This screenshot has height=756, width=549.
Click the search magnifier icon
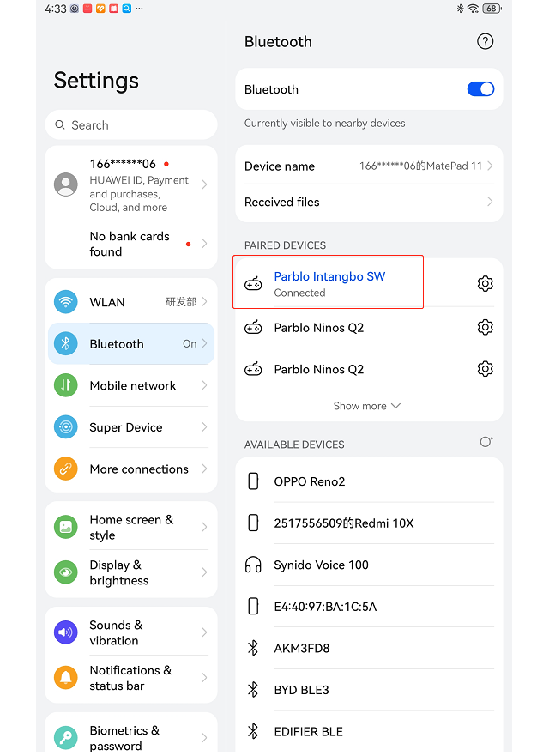pos(60,125)
